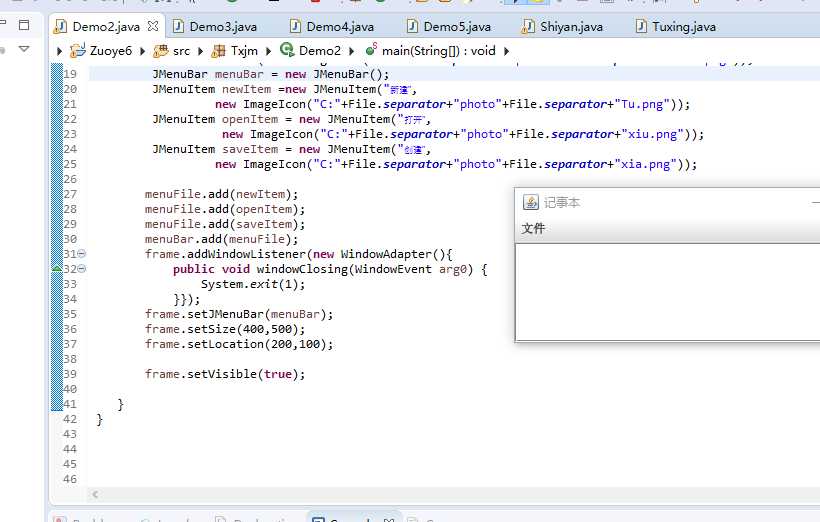Expand the breadcrumb arrow after Demo2
Image resolution: width=820 pixels, height=522 pixels.
pyautogui.click(x=351, y=51)
